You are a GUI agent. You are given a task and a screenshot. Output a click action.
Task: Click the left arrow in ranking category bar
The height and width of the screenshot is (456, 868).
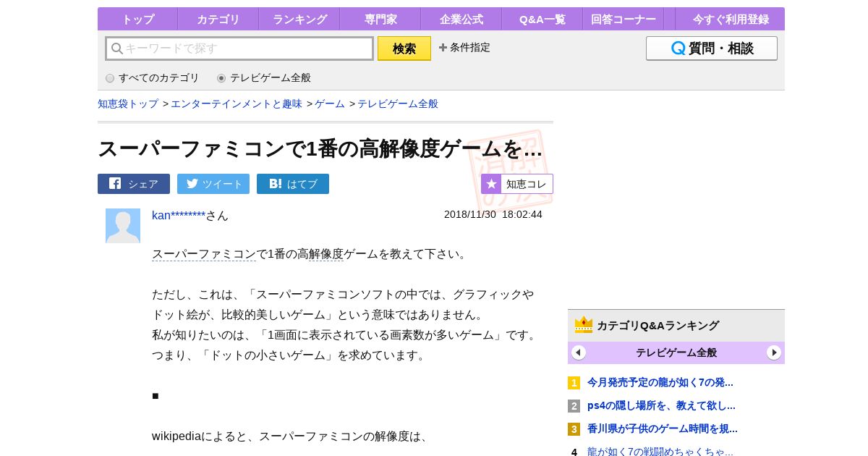click(x=579, y=352)
